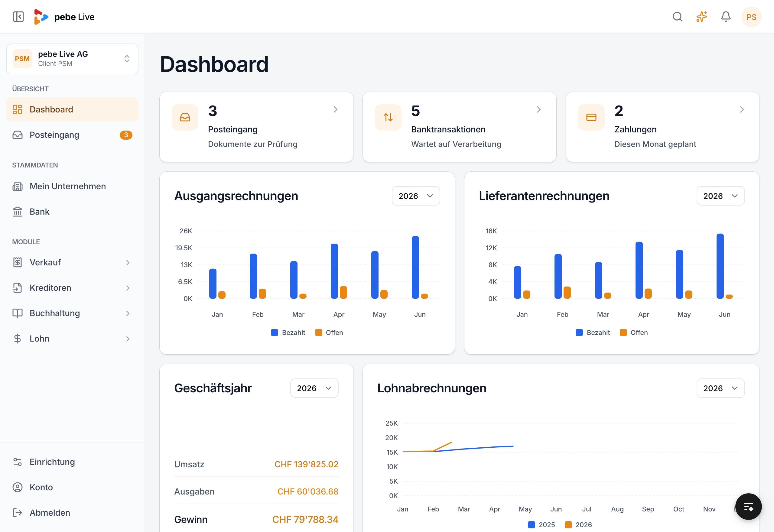Click the Mein Unternehmen building icon
774x532 pixels.
point(17,186)
